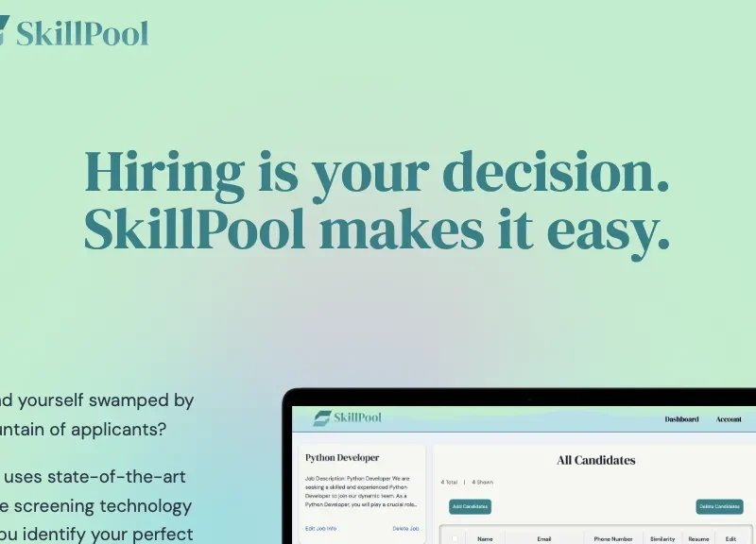Select the Python Developer job card title
The width and height of the screenshot is (756, 544).
pos(342,458)
